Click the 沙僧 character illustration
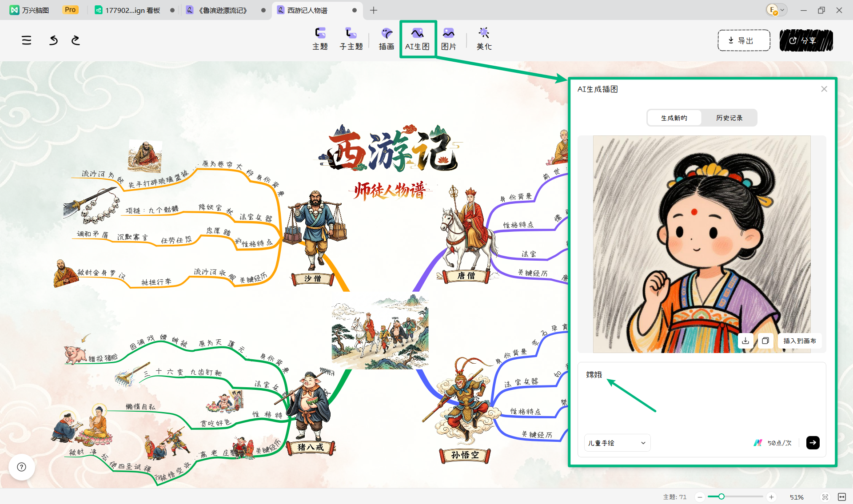The height and width of the screenshot is (504, 853). 315,230
